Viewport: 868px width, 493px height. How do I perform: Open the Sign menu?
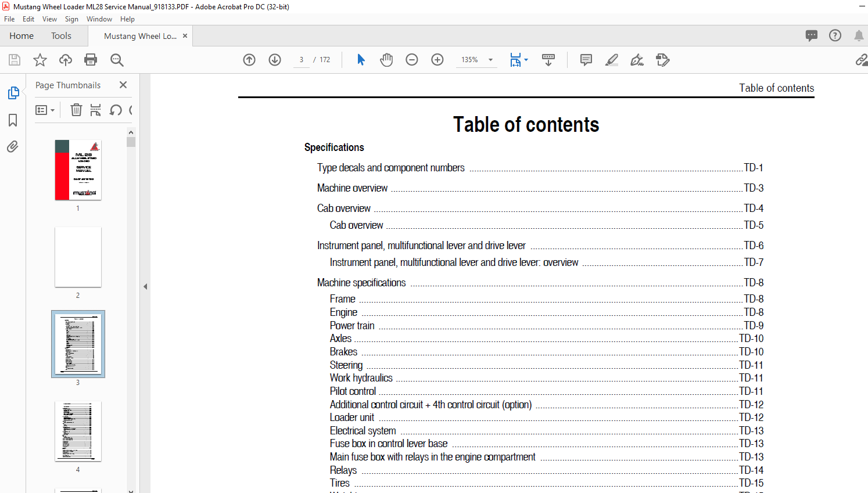pos(71,19)
